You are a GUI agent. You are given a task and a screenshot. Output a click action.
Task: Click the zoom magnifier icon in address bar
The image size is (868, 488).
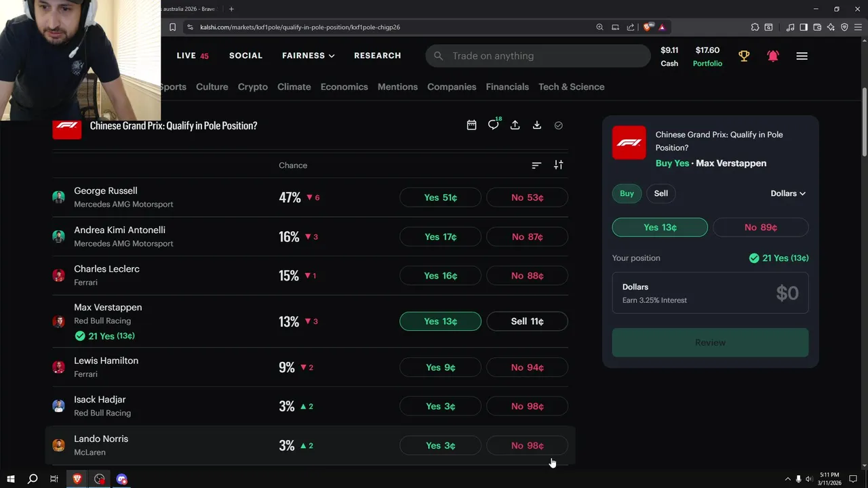click(x=599, y=27)
